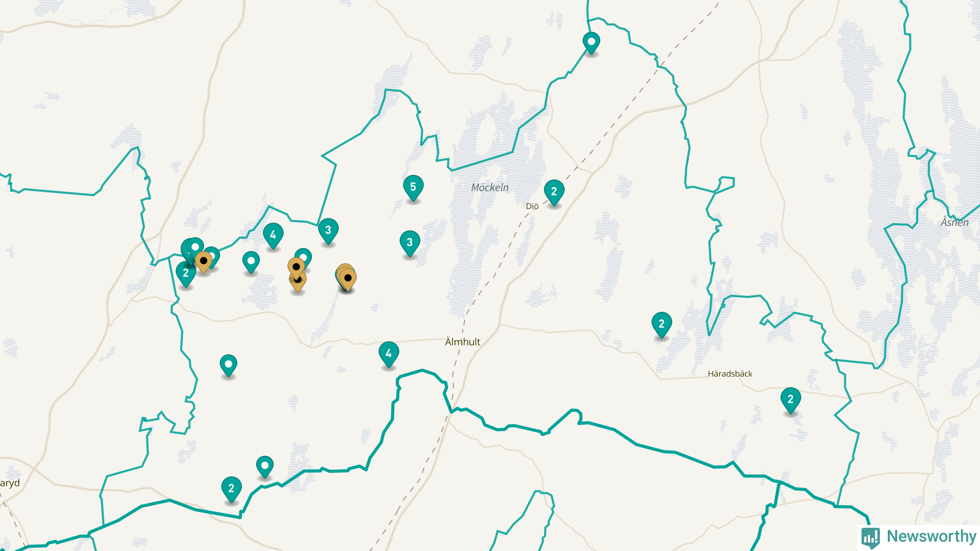
Task: Click the teal pin at top of map
Action: (x=591, y=42)
